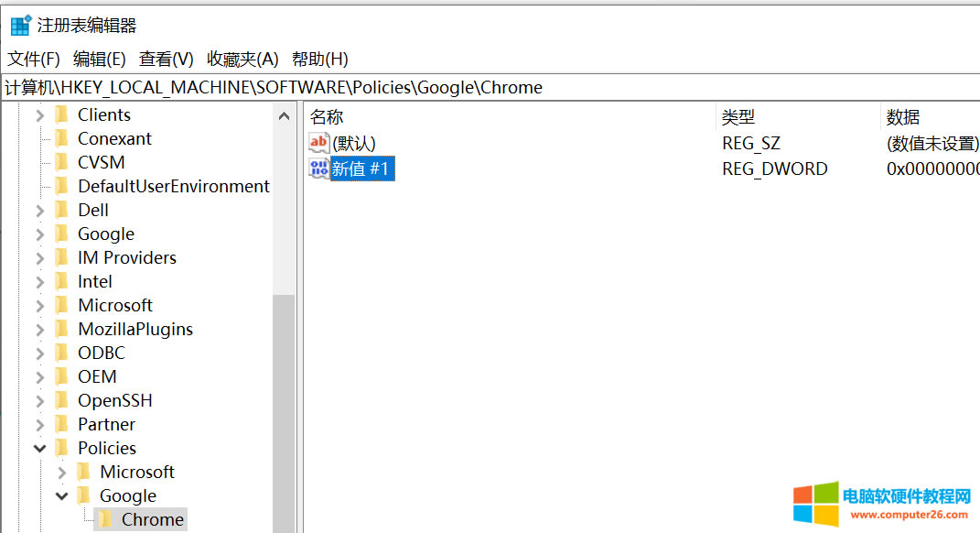Select the OpenSSH key label
The image size is (980, 533).
[x=115, y=401]
